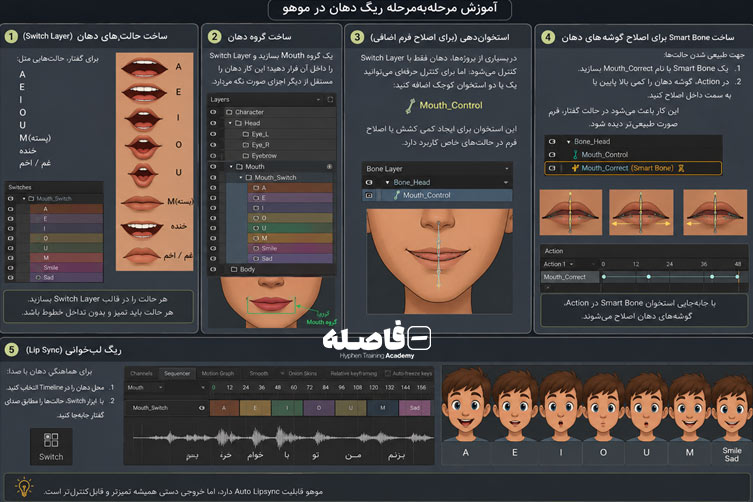
Task: Click the Head folder icon in Layers panel
Action: (x=238, y=123)
